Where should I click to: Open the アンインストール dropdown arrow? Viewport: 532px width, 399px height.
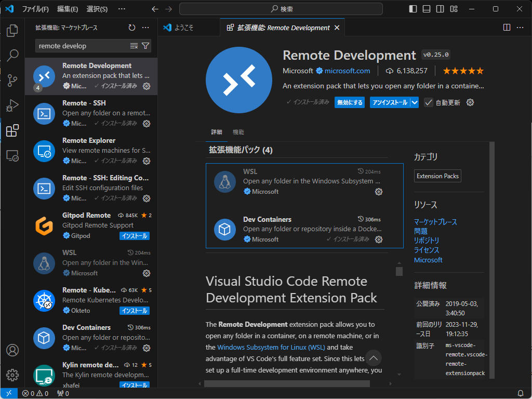click(x=415, y=102)
